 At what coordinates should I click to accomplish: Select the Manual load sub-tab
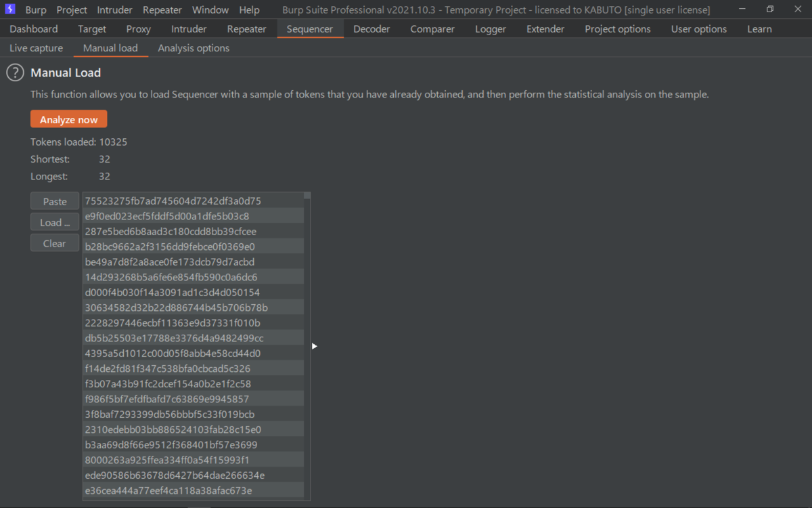coord(110,48)
